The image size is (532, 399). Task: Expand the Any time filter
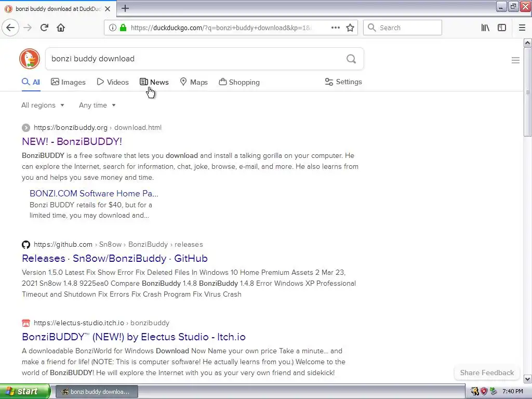[97, 105]
